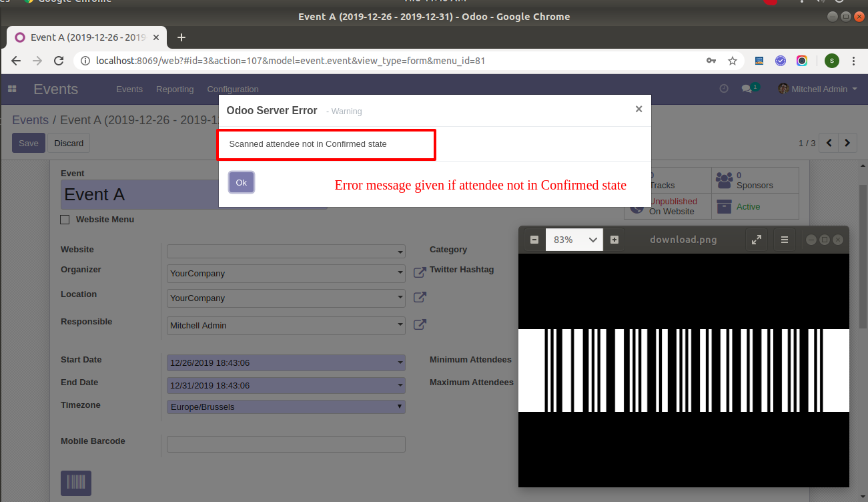Image resolution: width=868 pixels, height=502 pixels.
Task: Click the barcode image in the viewer
Action: point(684,370)
